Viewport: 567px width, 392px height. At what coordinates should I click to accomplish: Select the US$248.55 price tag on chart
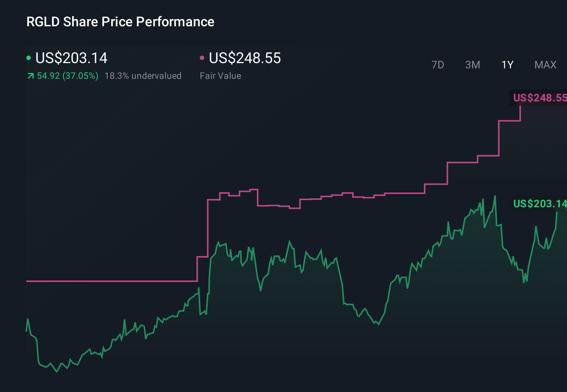(x=540, y=98)
